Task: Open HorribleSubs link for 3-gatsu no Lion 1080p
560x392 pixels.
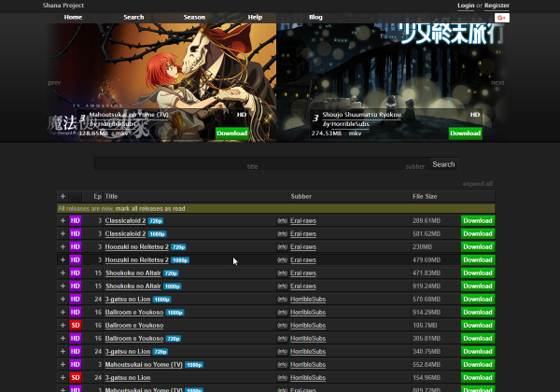Action: pos(308,300)
